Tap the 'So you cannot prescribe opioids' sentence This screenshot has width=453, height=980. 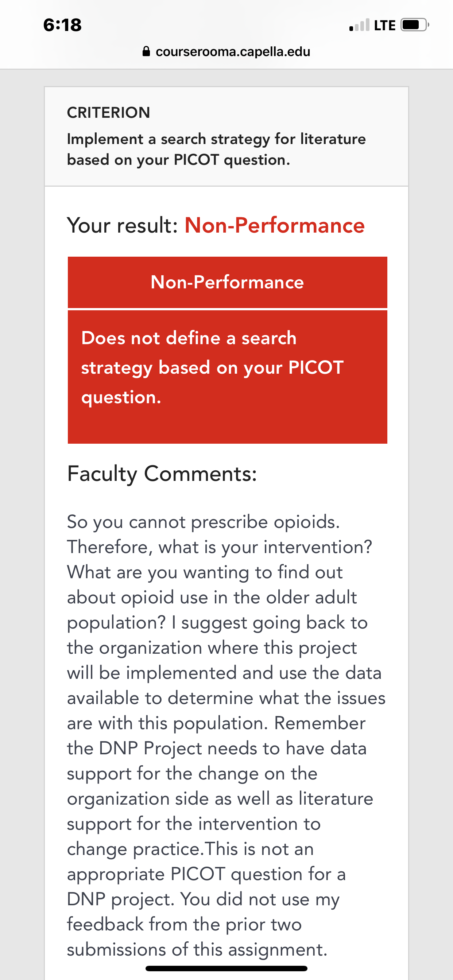203,522
